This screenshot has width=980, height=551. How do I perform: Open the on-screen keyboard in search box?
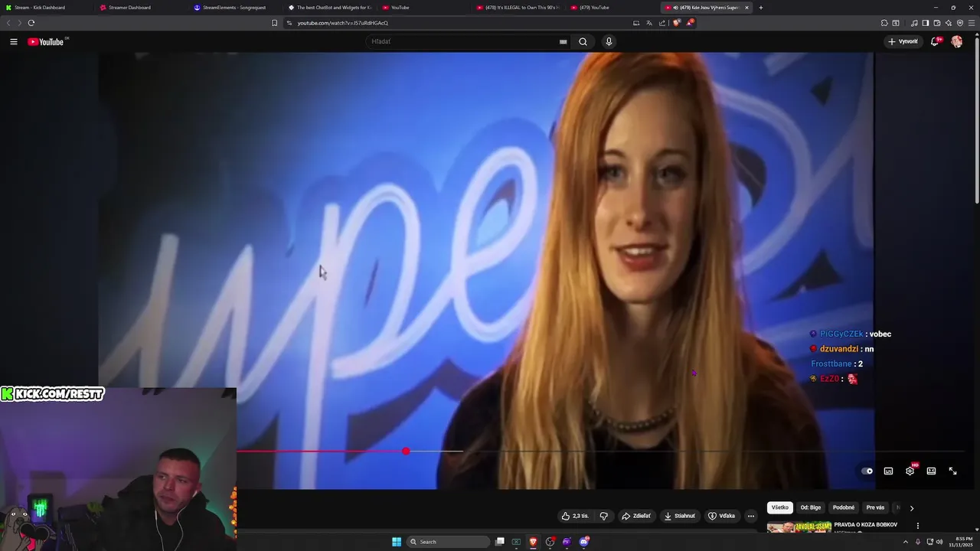563,41
